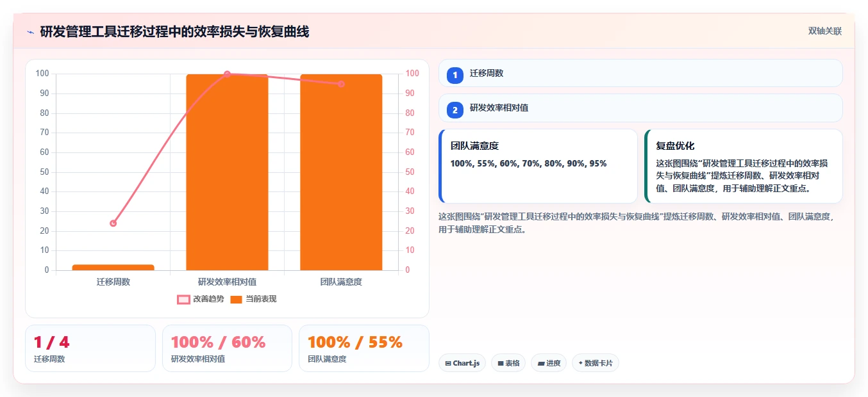Click the 团队满意度 orange bar
The width and height of the screenshot is (868, 397).
341,172
